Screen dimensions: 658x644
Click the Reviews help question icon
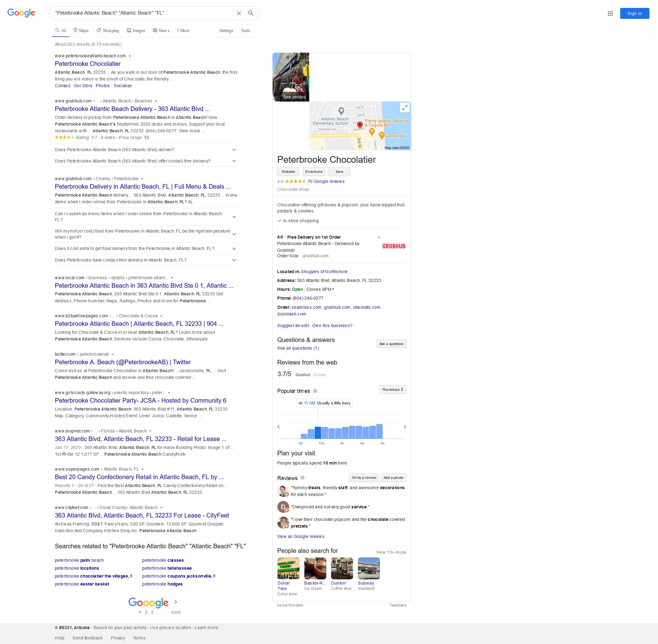tap(302, 478)
